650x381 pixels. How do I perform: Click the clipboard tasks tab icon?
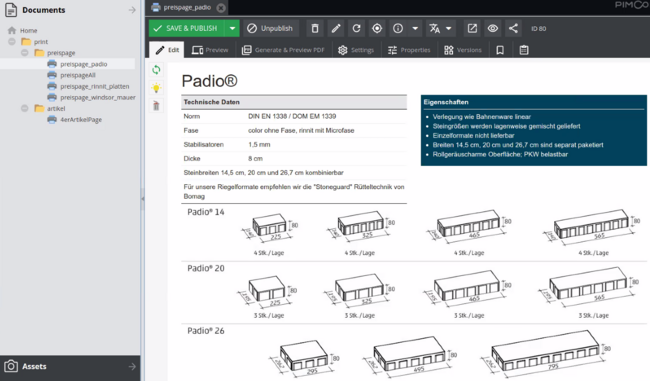point(524,50)
